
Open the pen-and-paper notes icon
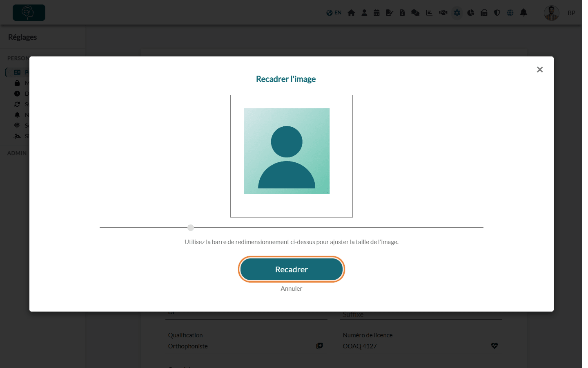pos(390,13)
